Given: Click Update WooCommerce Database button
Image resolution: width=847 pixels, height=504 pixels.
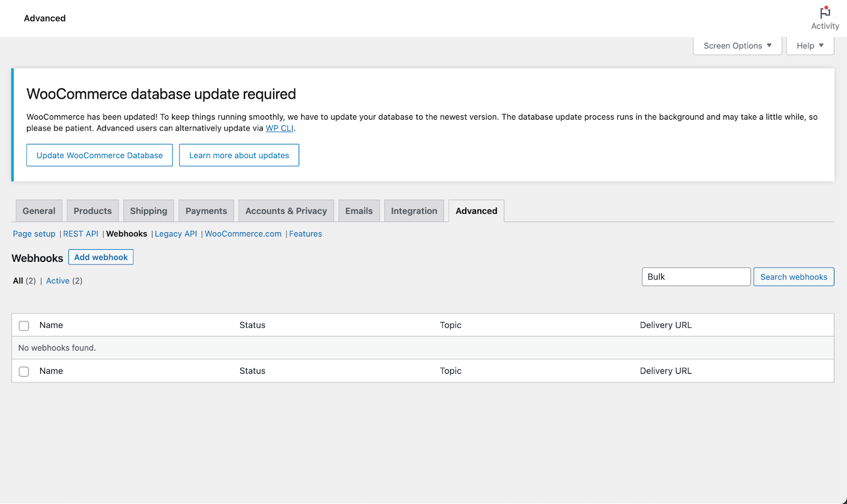Looking at the screenshot, I should 100,155.
